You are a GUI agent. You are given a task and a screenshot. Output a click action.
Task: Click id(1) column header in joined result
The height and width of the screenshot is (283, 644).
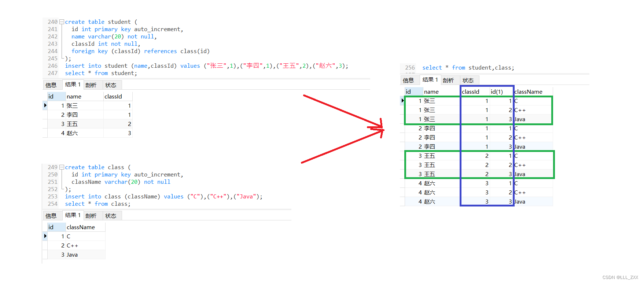[x=501, y=92]
